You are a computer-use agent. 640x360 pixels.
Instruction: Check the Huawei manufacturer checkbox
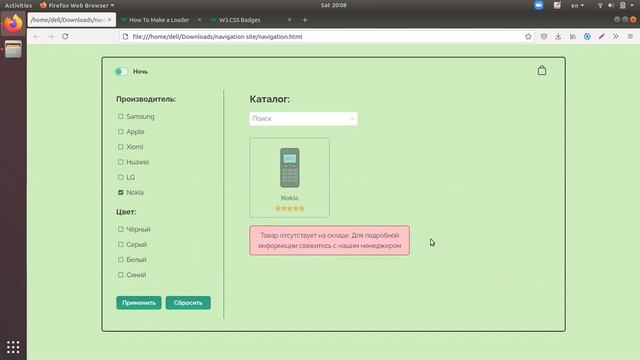pos(120,162)
